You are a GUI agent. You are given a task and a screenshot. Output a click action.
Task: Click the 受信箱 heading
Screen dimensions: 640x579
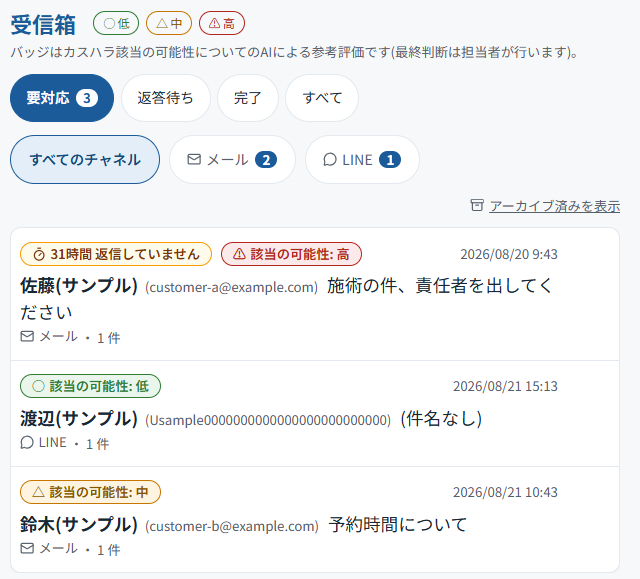(43, 24)
